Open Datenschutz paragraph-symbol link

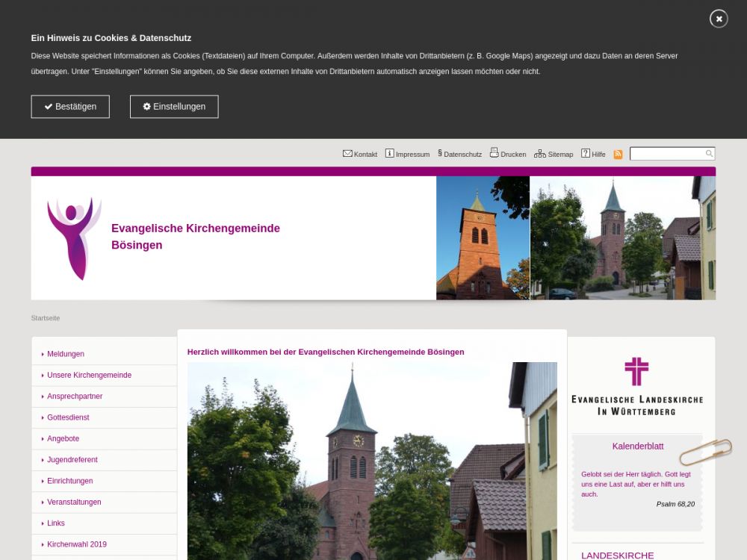[440, 154]
